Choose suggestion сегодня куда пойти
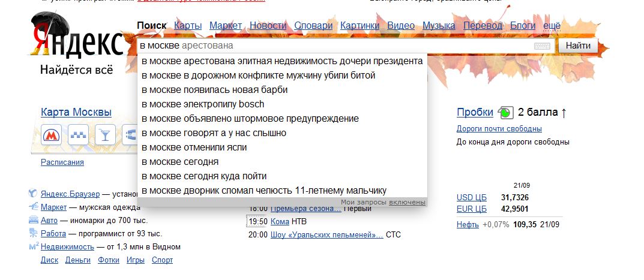Viewport: 644px width, 280px height. tap(282, 176)
